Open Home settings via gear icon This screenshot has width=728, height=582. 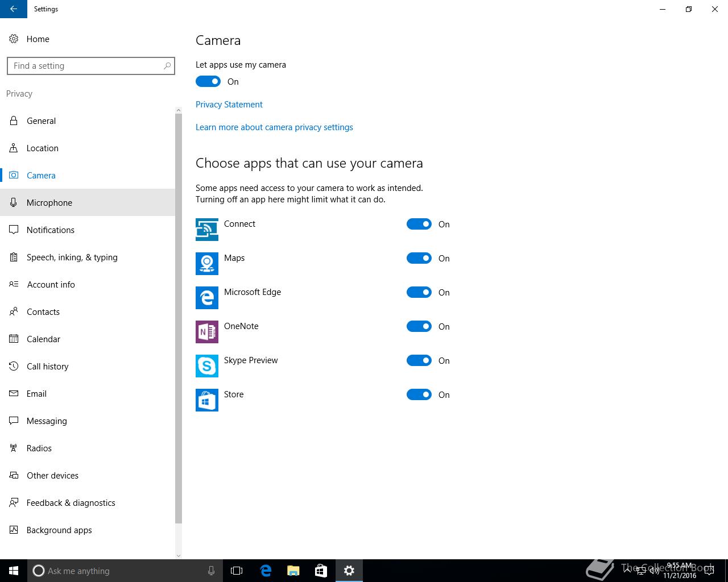(14, 39)
